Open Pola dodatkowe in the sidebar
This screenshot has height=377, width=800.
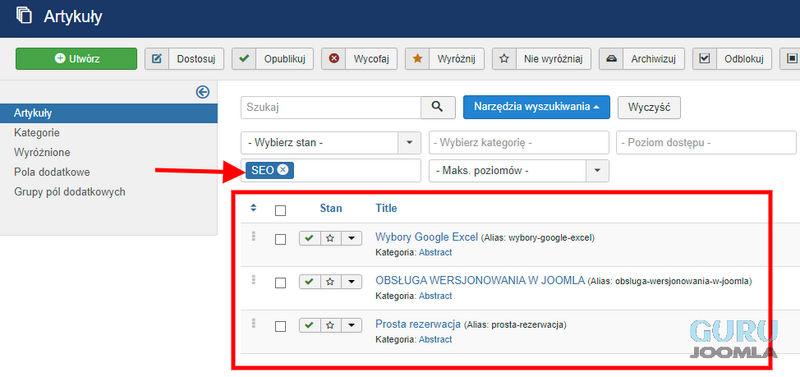(x=52, y=172)
